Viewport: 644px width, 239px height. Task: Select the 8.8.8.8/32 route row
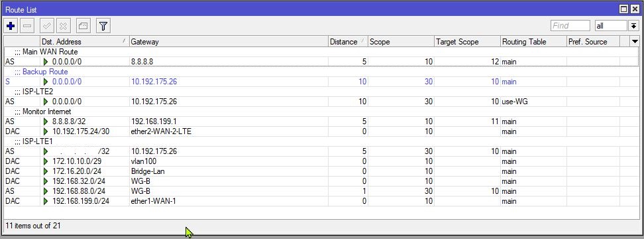(x=321, y=121)
